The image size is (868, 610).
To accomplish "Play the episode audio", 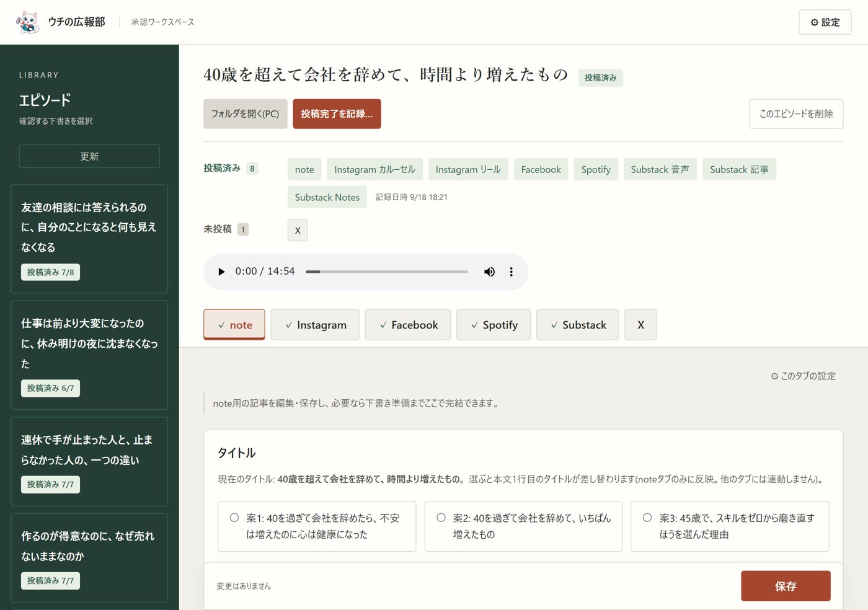I will pyautogui.click(x=221, y=272).
